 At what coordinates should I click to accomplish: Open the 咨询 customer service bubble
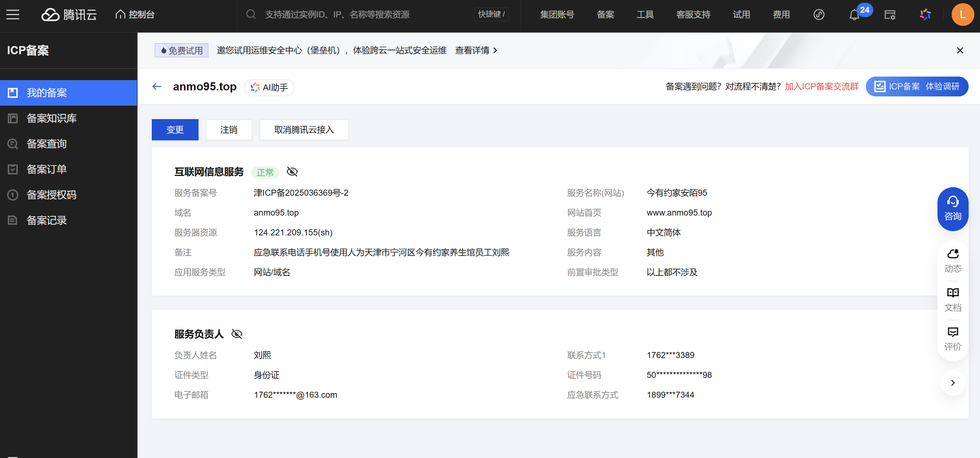952,209
